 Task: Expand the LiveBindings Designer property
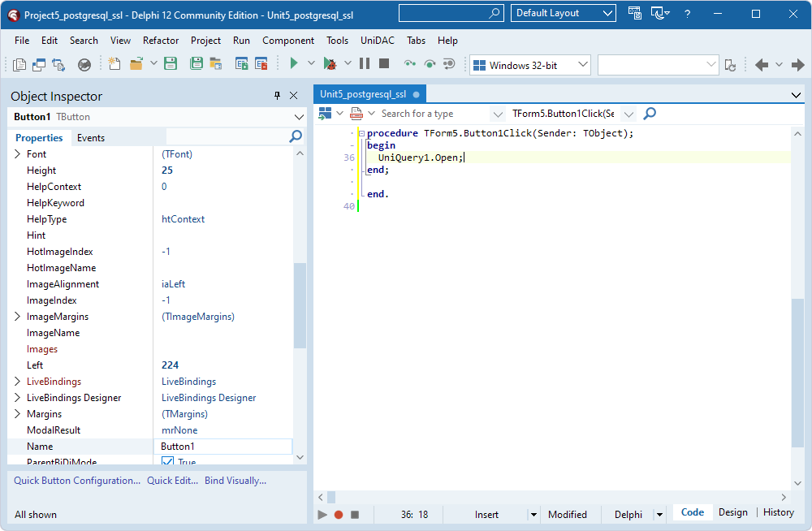(17, 397)
